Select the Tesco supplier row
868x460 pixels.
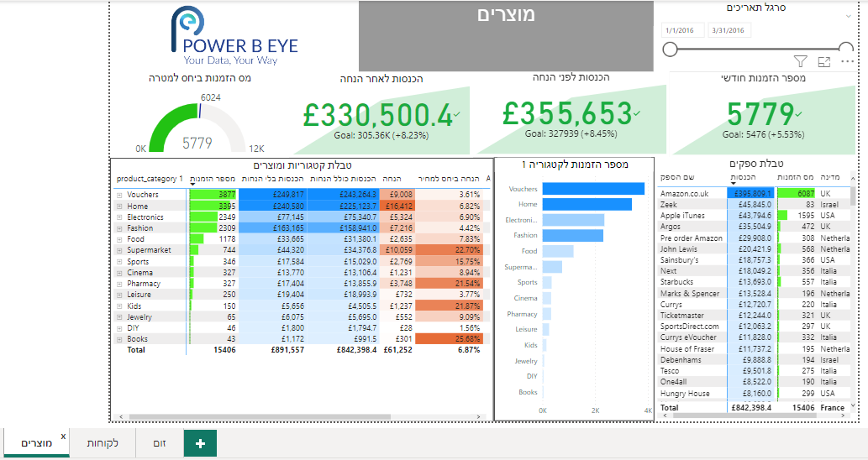click(754, 371)
